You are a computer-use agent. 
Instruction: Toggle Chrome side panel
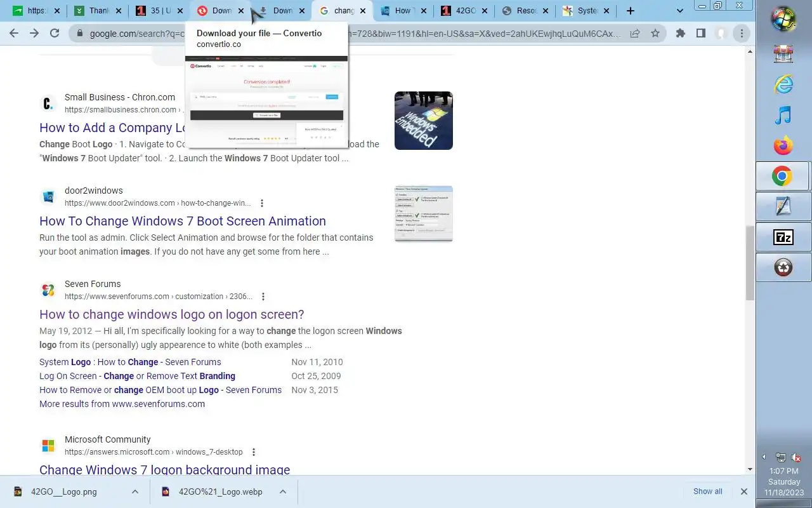point(701,33)
